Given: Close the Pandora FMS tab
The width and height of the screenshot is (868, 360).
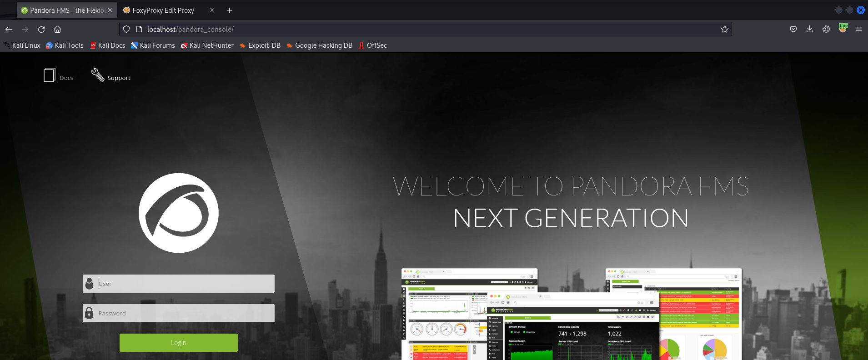Looking at the screenshot, I should click(110, 10).
